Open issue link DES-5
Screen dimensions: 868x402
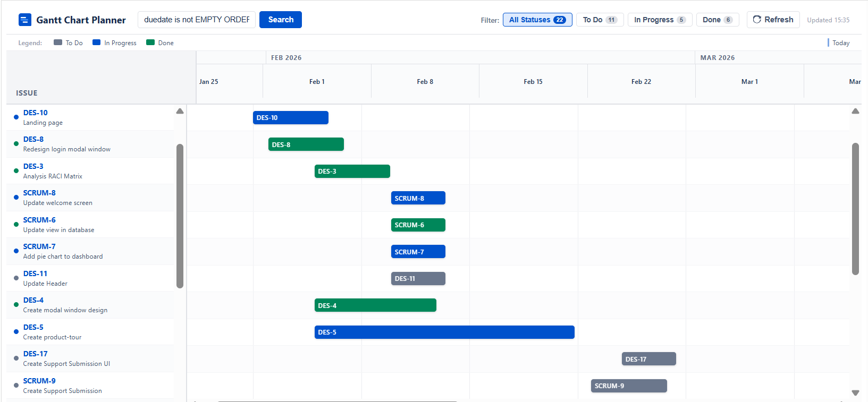click(x=33, y=327)
